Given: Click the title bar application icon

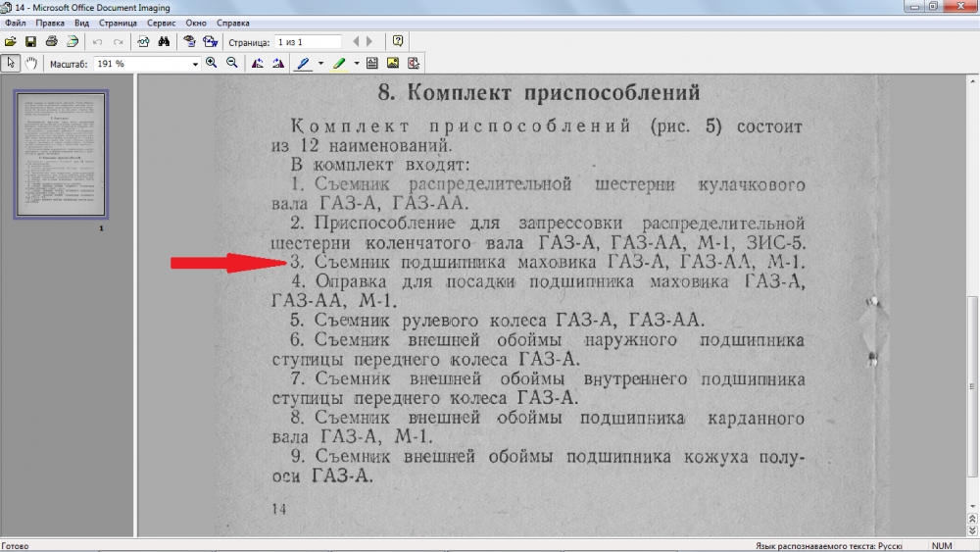Looking at the screenshot, I should point(6,8).
